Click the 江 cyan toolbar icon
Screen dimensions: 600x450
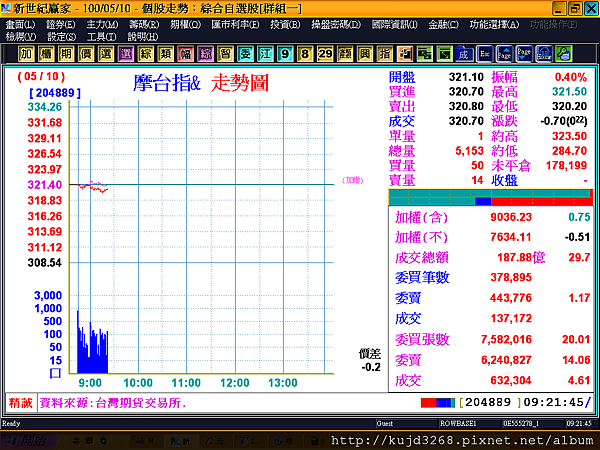click(x=265, y=54)
